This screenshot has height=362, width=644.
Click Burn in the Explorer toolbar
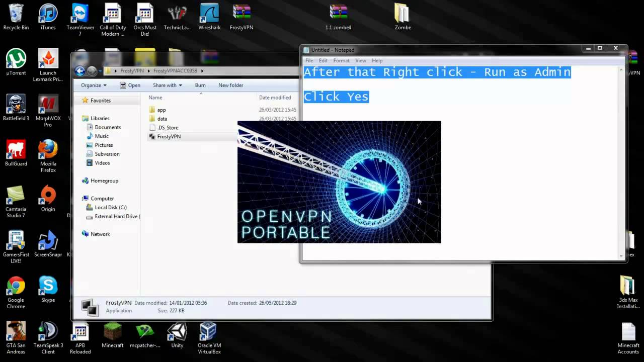pyautogui.click(x=200, y=85)
